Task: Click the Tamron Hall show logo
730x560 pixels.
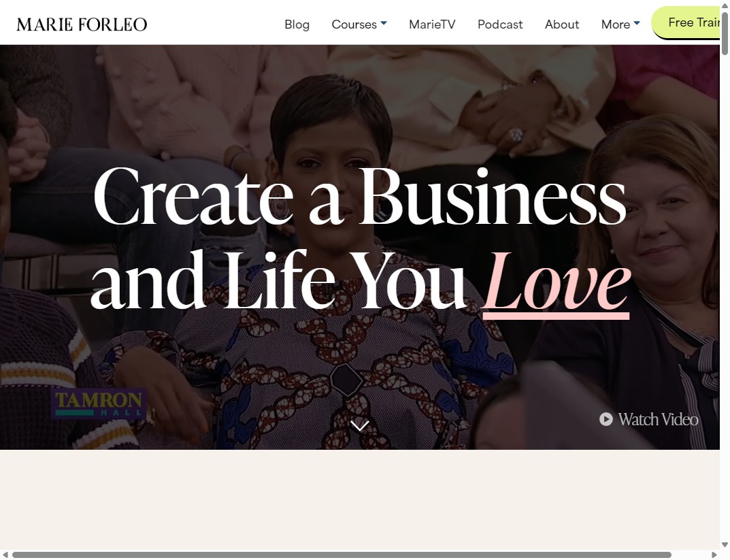Action: [x=98, y=403]
